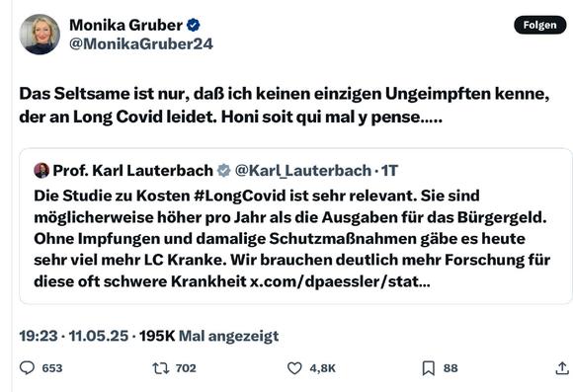Open the x.com/dpaessler/stat link
Screen dimensions: 573x392
(x=340, y=281)
